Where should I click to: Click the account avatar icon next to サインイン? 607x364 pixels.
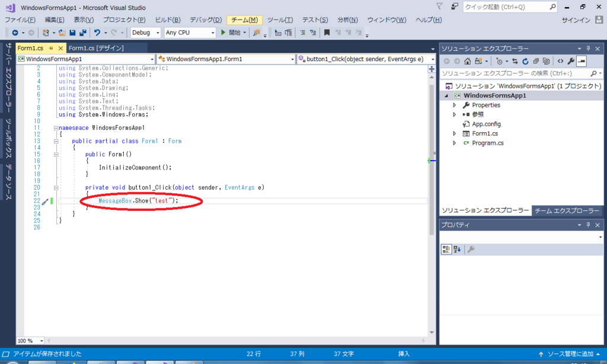click(599, 20)
